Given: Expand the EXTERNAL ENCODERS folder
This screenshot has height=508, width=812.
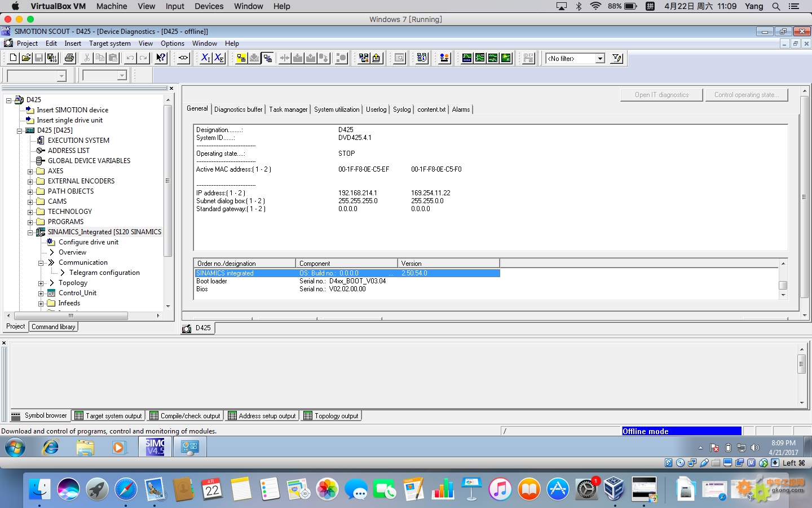Looking at the screenshot, I should pos(30,181).
